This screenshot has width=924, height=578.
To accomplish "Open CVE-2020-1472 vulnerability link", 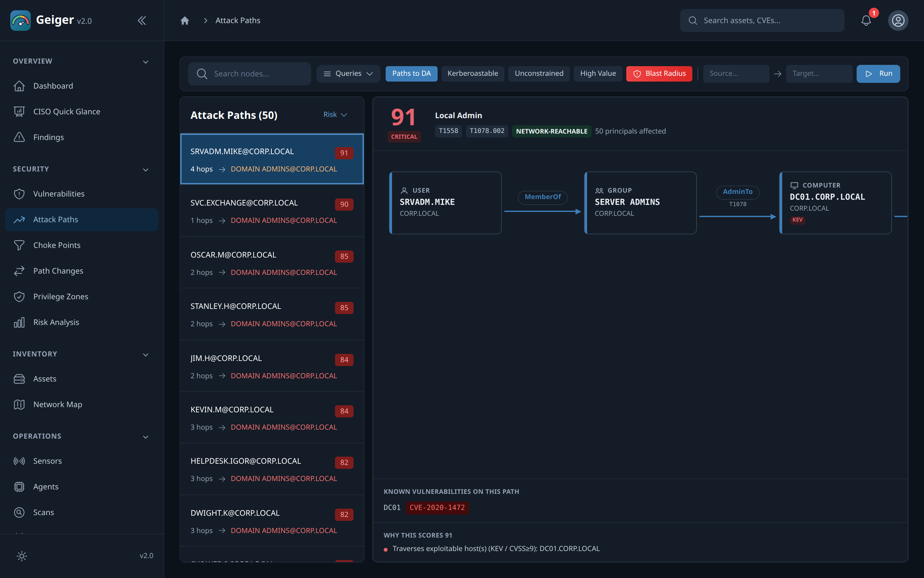I will tap(437, 508).
